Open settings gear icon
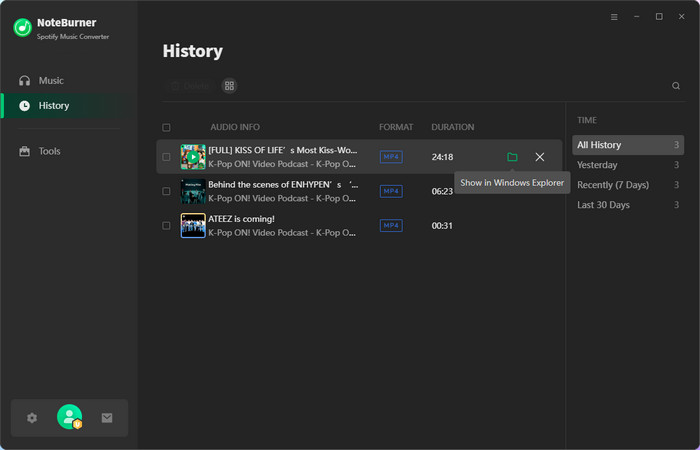 (32, 418)
